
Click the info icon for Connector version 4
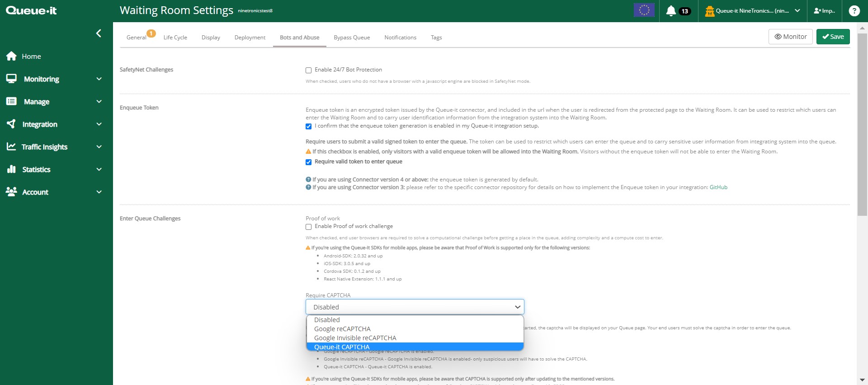click(308, 180)
